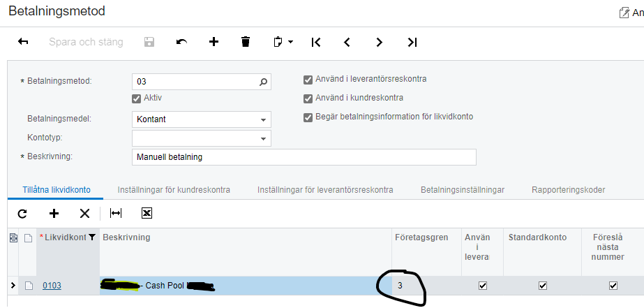
Task: Fit columns with the width arrows icon
Action: 116,213
